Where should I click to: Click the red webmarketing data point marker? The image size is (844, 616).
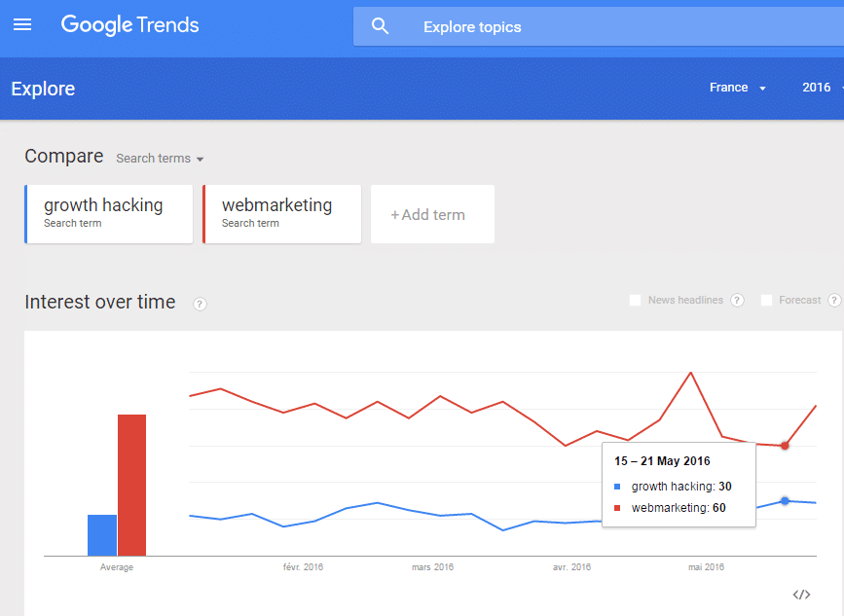785,446
